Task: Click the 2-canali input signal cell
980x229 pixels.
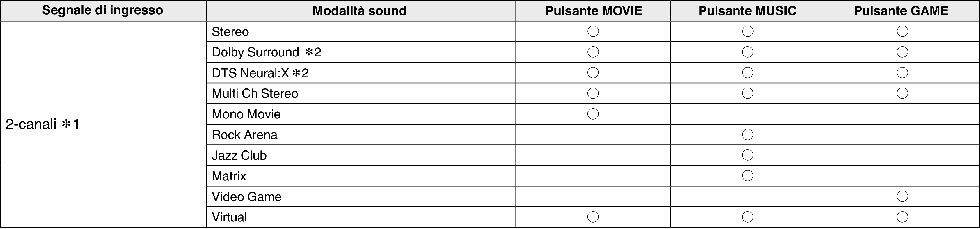Action: [x=42, y=124]
